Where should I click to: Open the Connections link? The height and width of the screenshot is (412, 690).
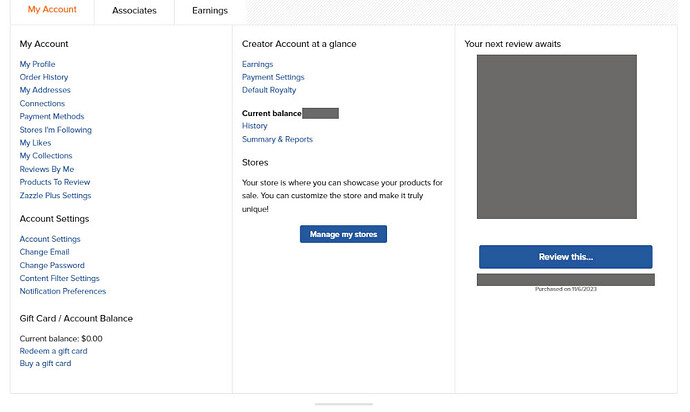pyautogui.click(x=42, y=103)
